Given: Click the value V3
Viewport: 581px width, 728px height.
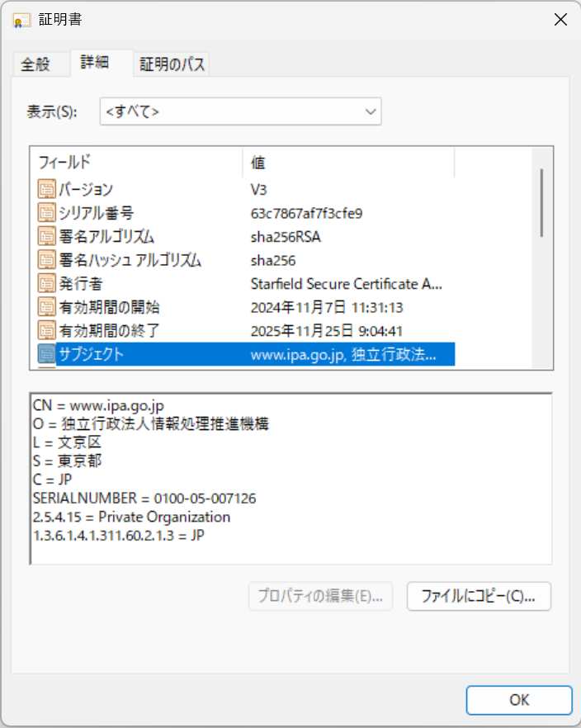Looking at the screenshot, I should tap(259, 190).
